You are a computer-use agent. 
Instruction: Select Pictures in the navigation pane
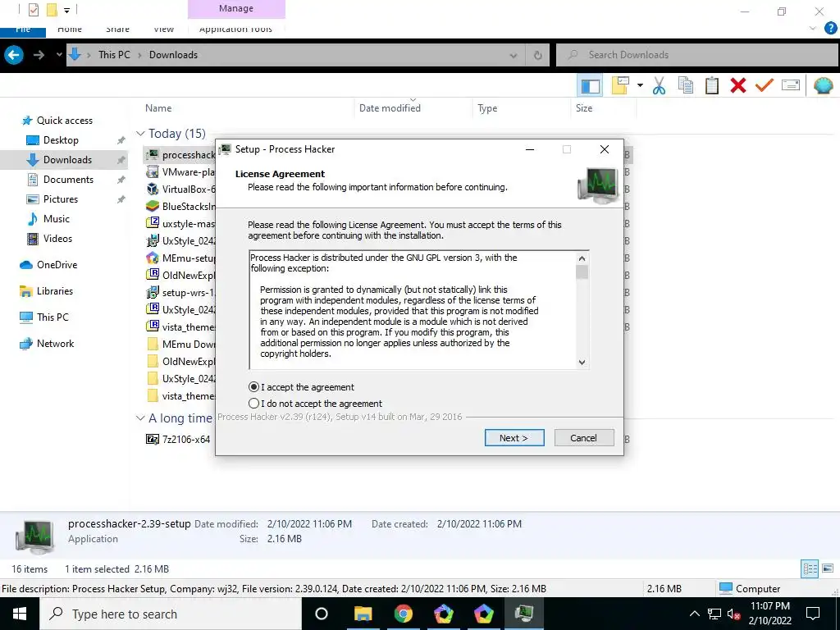coord(61,199)
